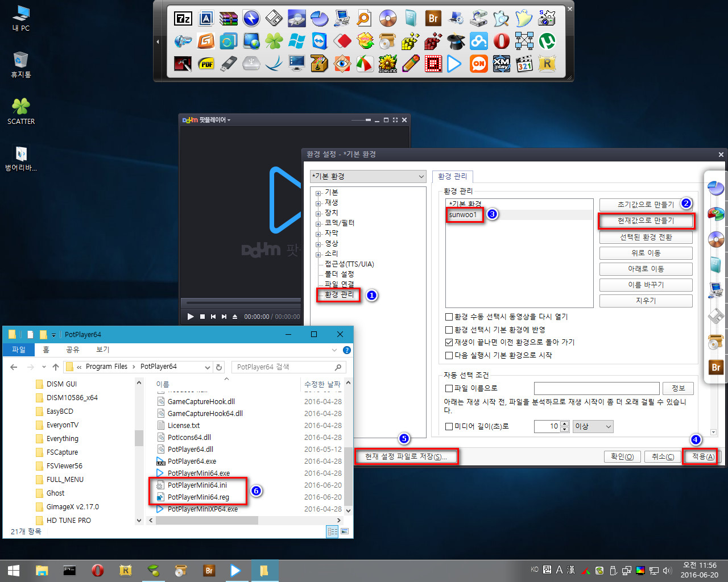
Task: Expand the 소리 tree node
Action: pos(318,255)
